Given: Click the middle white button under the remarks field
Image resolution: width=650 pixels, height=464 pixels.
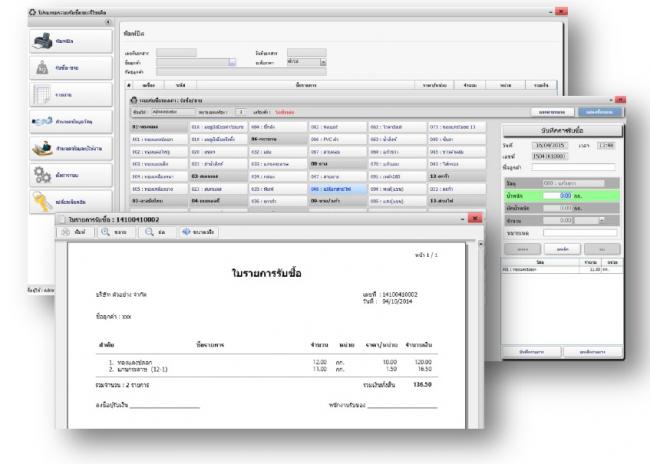Looking at the screenshot, I should (562, 249).
